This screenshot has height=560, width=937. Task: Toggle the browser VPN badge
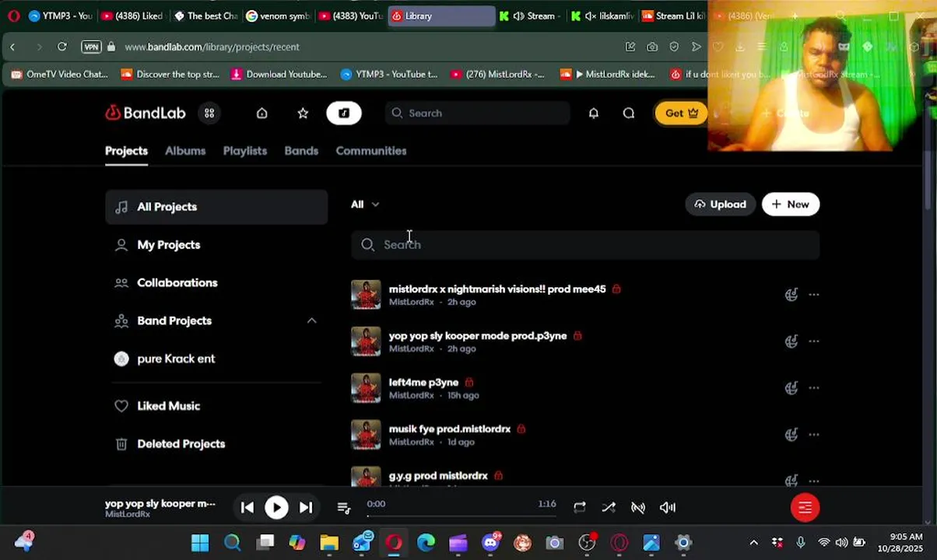(92, 47)
